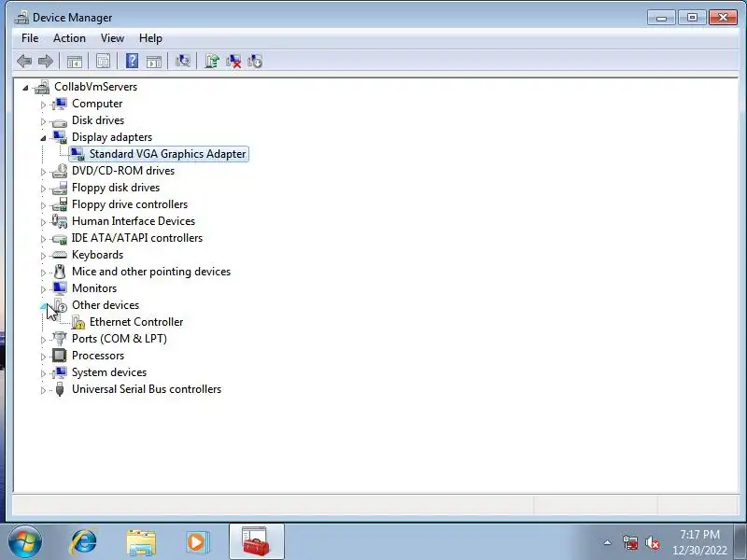This screenshot has width=747, height=560.
Task: Maximize the Device Manager window
Action: coord(692,18)
